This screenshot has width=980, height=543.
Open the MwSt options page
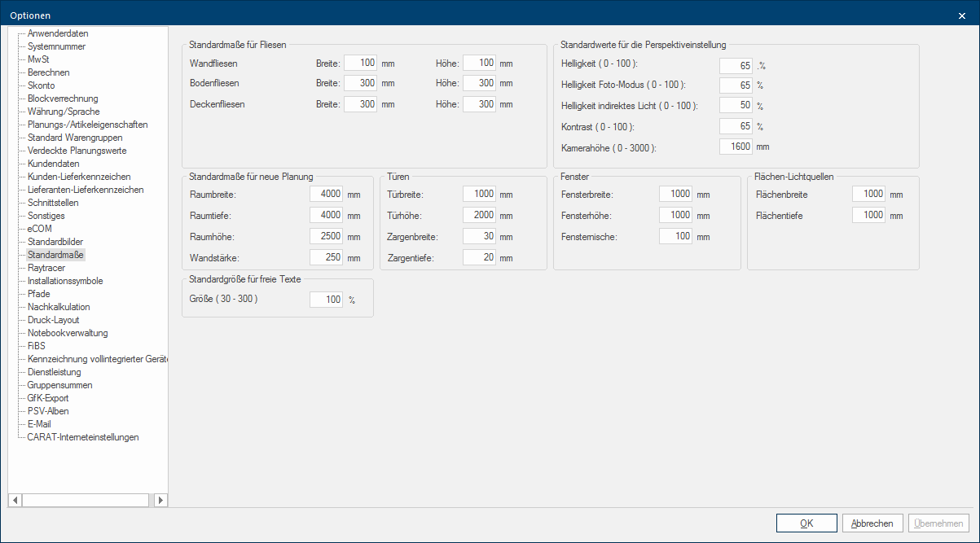point(38,59)
